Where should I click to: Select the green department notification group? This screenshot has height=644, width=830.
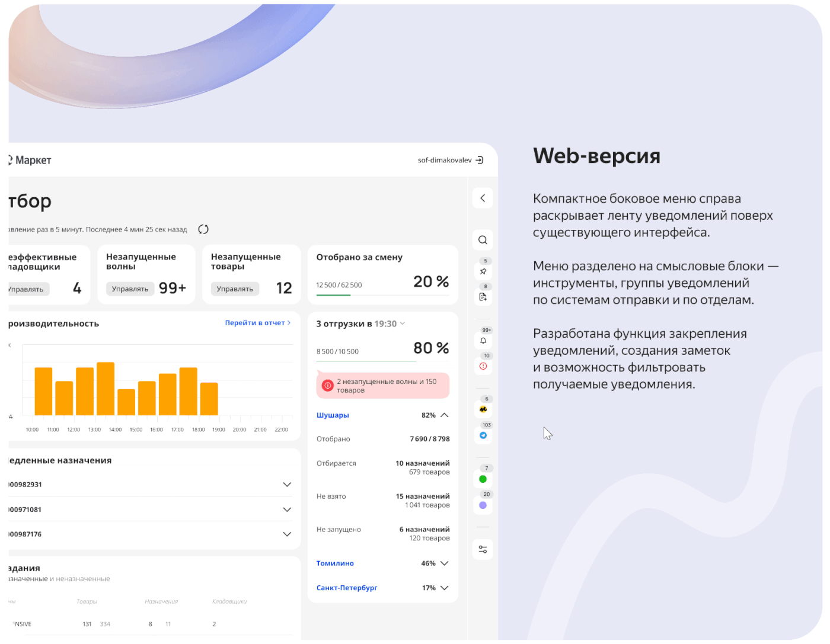click(483, 479)
